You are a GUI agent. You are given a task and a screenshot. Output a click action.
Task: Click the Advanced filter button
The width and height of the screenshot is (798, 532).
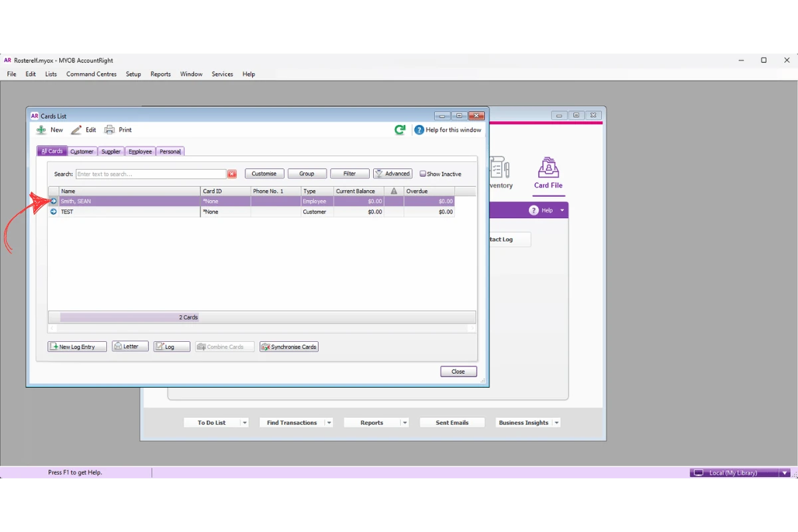392,174
